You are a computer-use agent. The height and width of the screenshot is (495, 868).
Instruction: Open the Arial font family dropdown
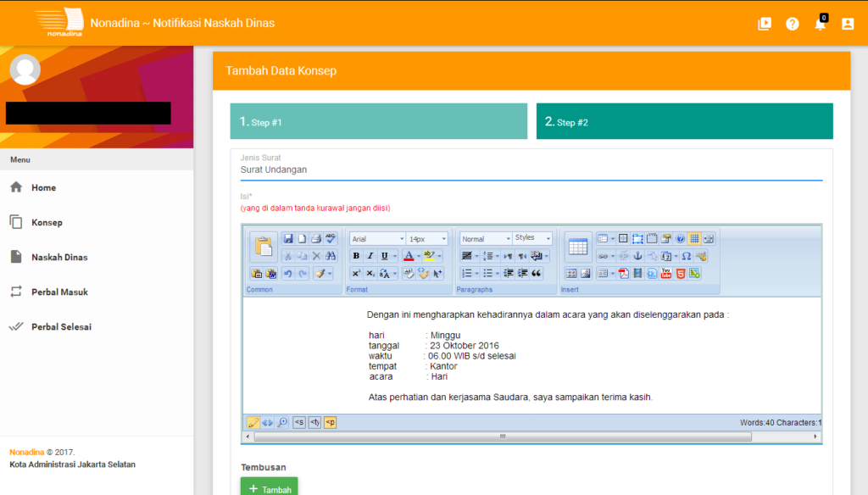(377, 239)
